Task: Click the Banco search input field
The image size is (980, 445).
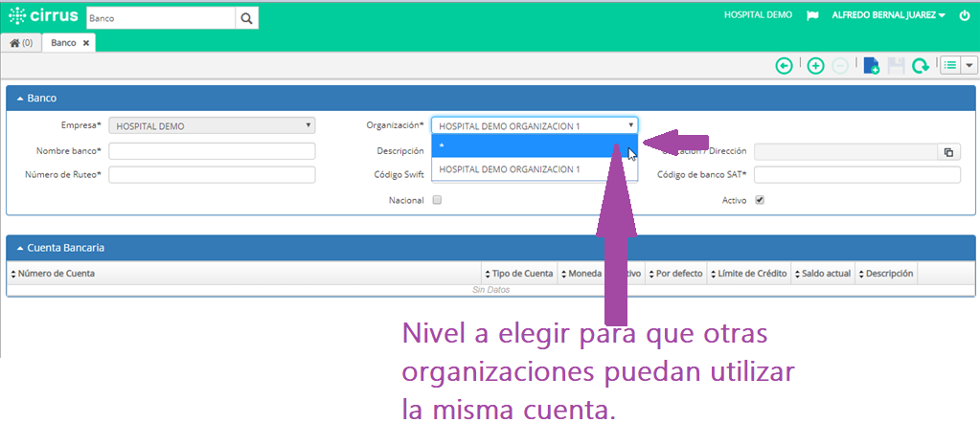Action: (161, 19)
